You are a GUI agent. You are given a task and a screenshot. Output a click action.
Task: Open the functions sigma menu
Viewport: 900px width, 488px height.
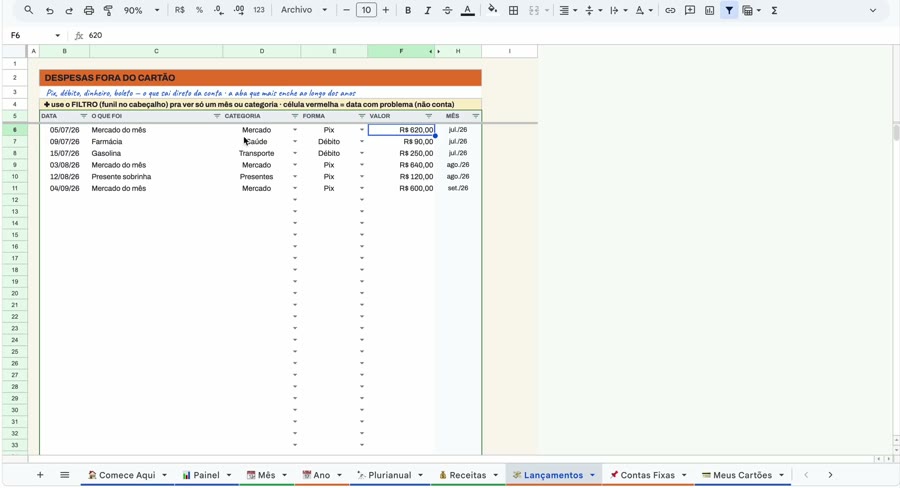[x=774, y=10]
